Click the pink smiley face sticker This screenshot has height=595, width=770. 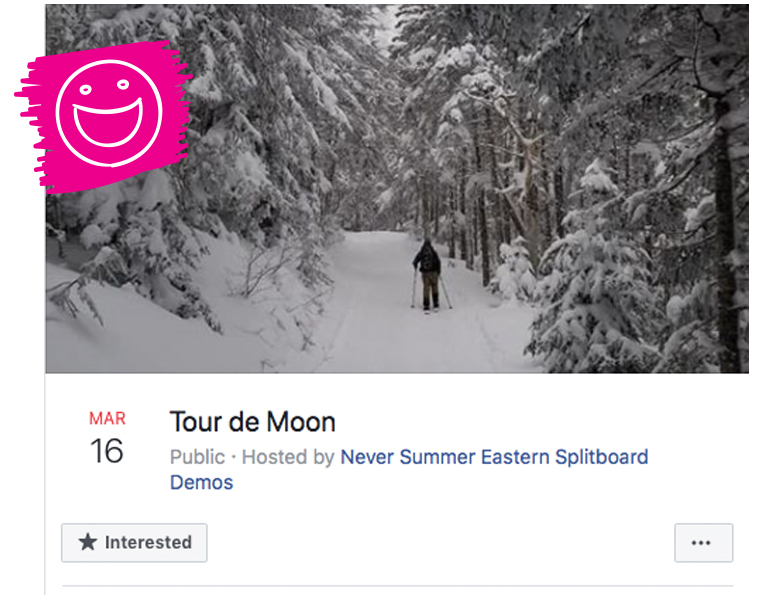(x=104, y=116)
